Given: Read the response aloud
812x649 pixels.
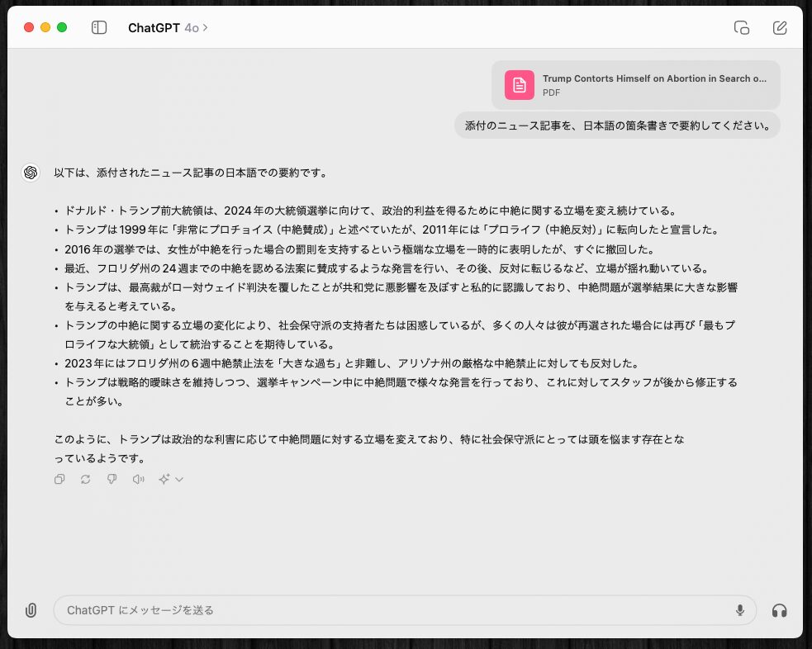Looking at the screenshot, I should (x=139, y=479).
